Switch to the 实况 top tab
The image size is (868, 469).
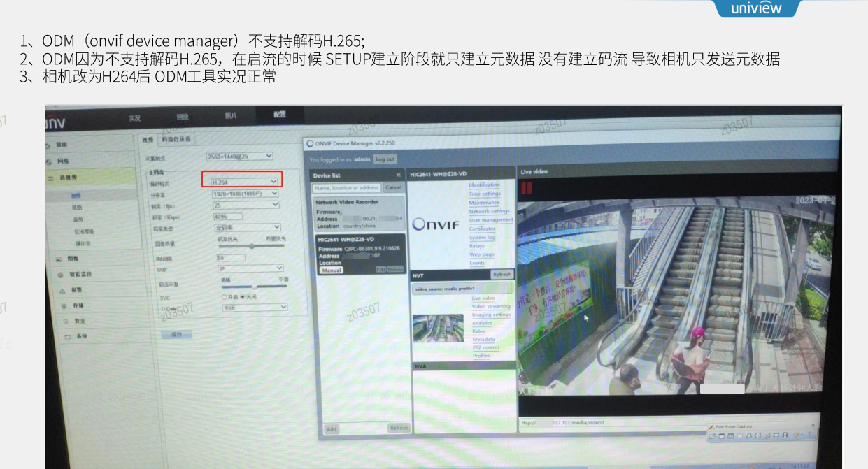[x=135, y=118]
